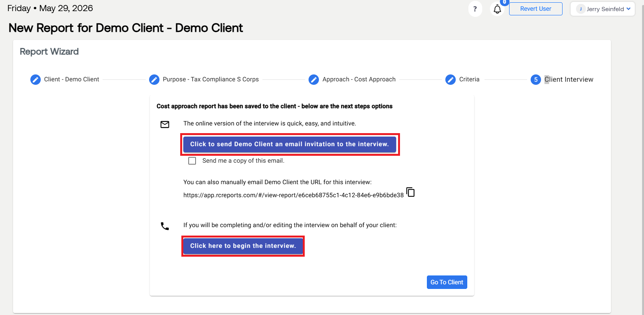Open the notifications bell
The image size is (644, 315).
pyautogui.click(x=497, y=9)
